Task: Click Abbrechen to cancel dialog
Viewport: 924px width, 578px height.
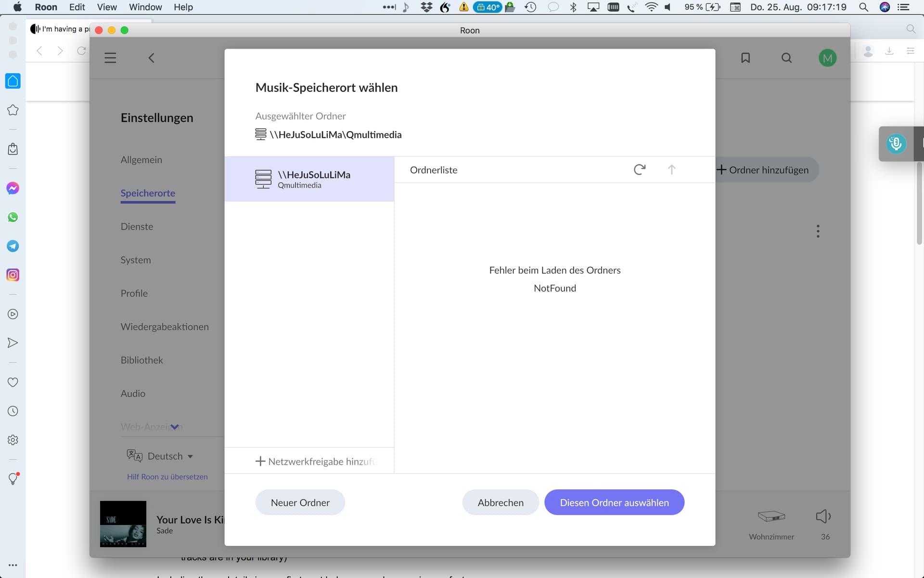Action: point(500,502)
